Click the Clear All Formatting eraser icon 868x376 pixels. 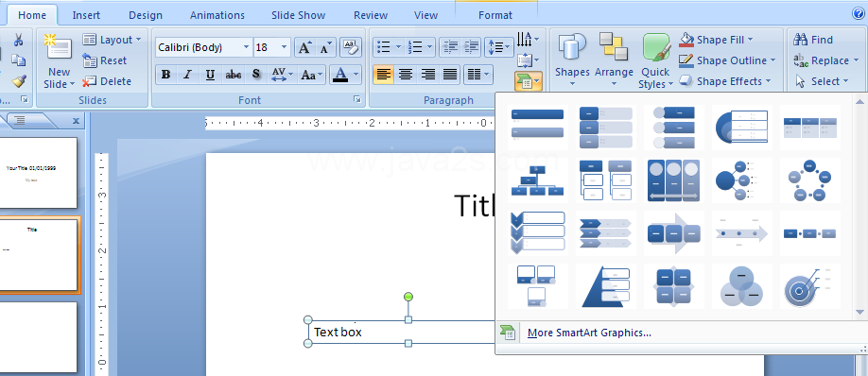click(x=350, y=47)
